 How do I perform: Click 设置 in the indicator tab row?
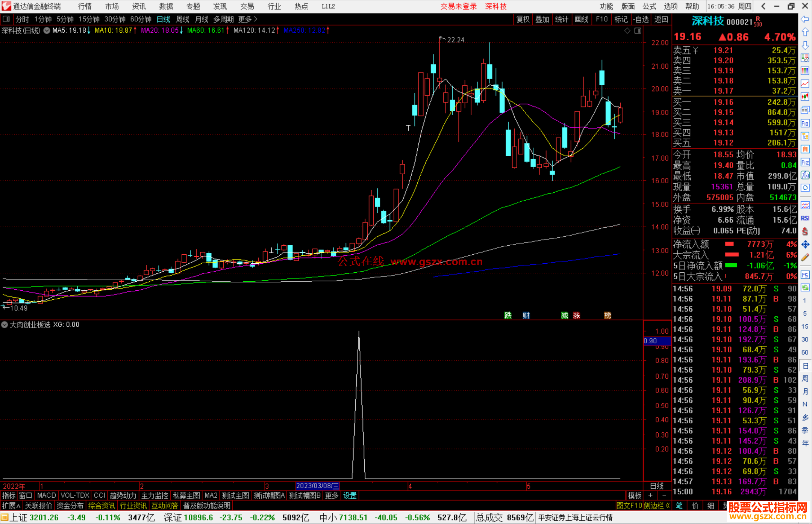[350, 496]
